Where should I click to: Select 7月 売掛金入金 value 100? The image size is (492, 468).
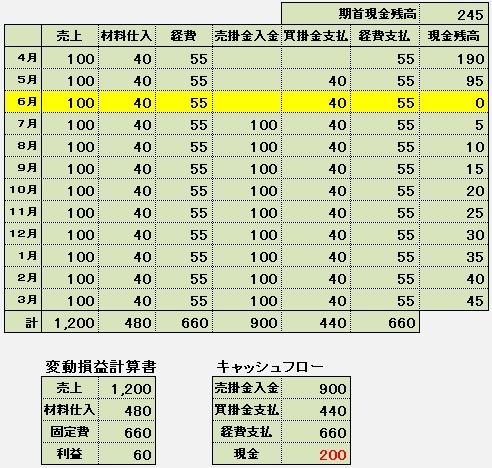pyautogui.click(x=247, y=124)
